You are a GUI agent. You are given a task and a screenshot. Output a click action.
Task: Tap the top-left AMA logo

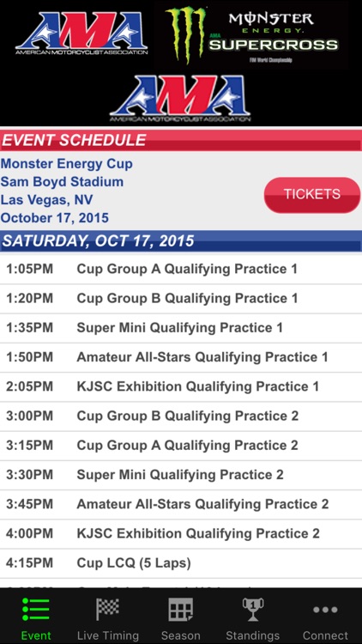(81, 33)
